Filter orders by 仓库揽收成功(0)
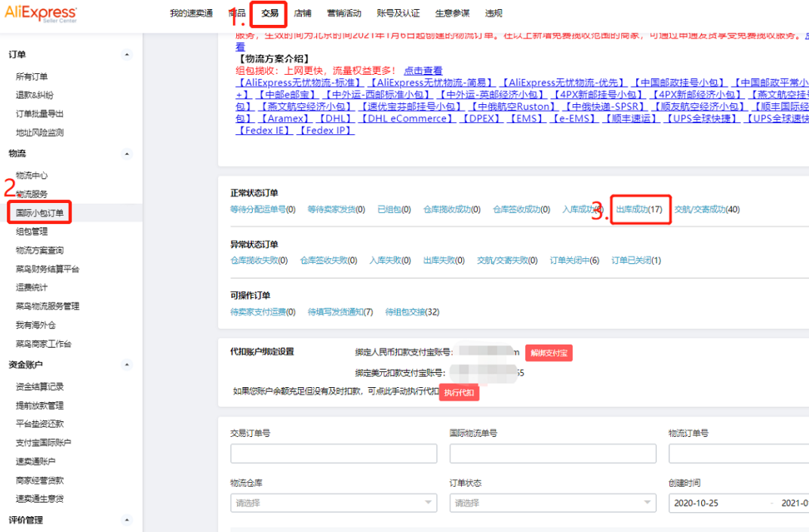The height and width of the screenshot is (532, 809). point(452,210)
